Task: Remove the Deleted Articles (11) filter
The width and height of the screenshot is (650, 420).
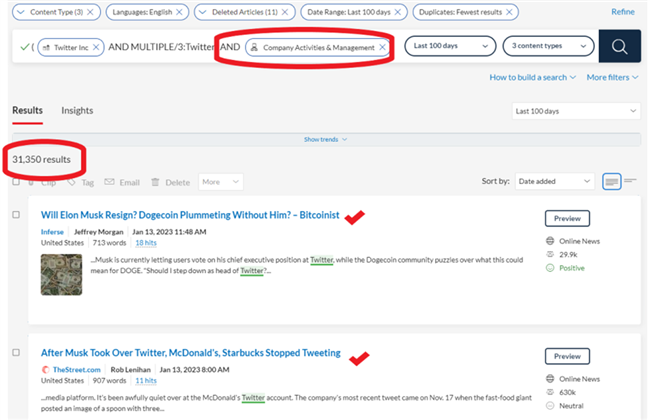Action: coord(285,12)
